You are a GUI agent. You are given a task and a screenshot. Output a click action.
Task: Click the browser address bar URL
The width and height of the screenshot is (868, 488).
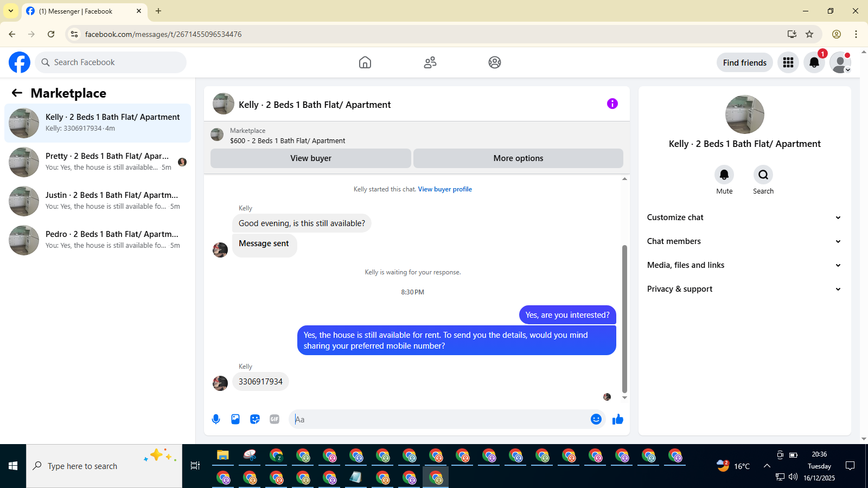tap(163, 34)
